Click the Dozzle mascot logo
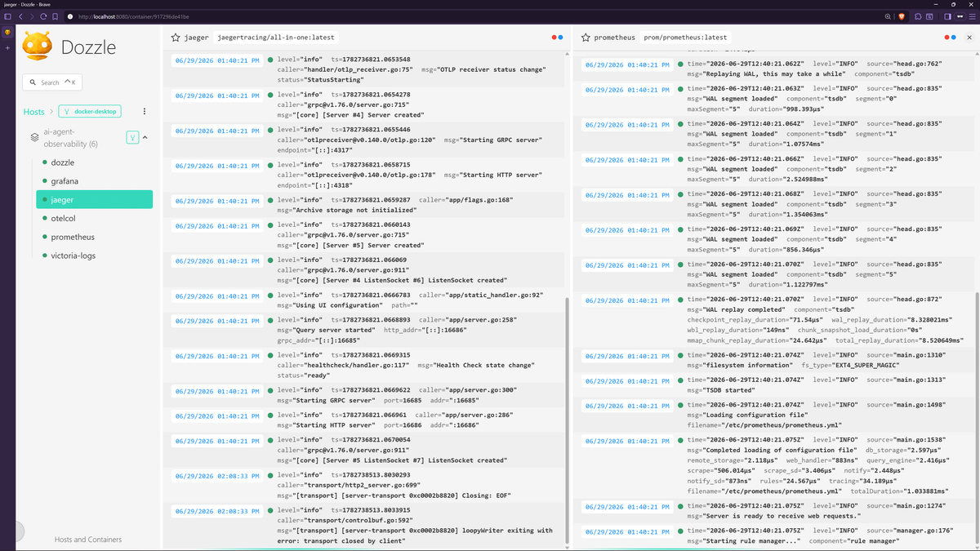This screenshot has width=980, height=551. point(38,46)
